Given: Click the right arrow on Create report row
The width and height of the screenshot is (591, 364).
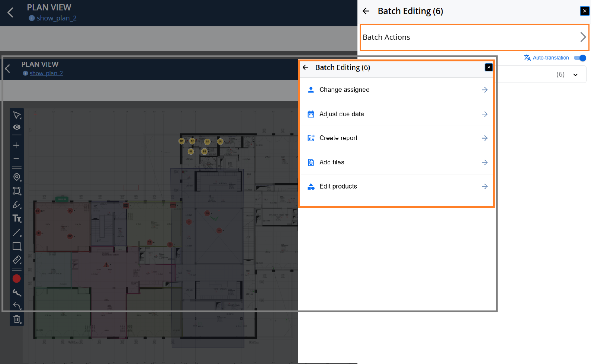Looking at the screenshot, I should point(485,138).
